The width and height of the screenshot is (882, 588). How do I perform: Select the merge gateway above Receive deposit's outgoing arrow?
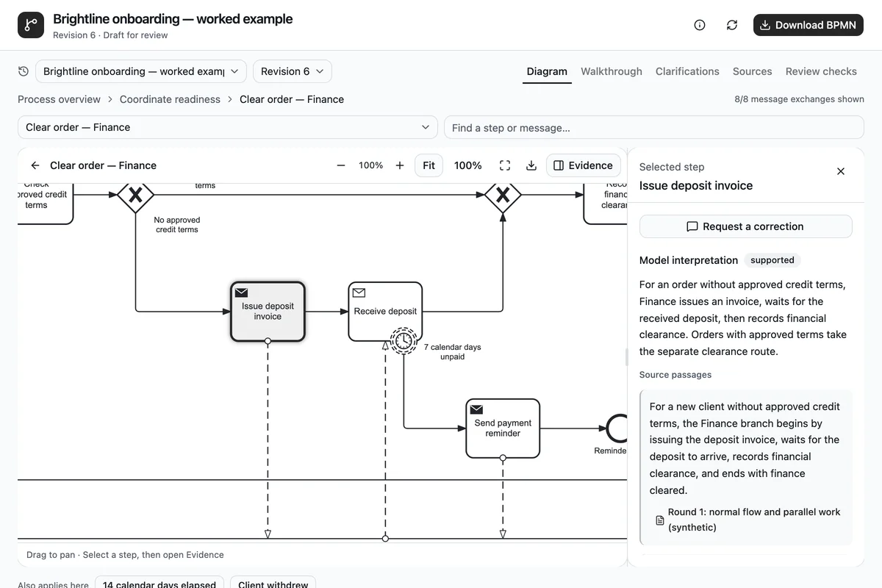(503, 195)
